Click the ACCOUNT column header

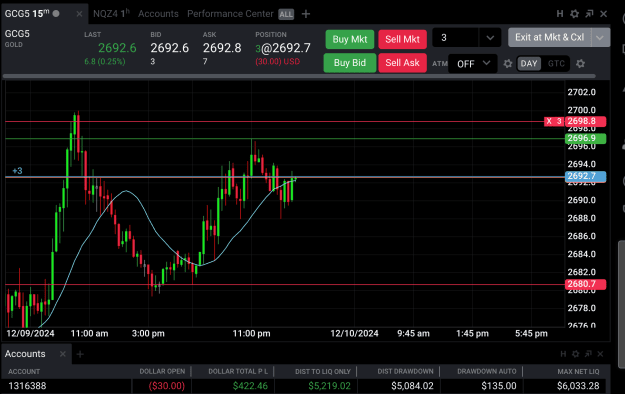pos(24,372)
